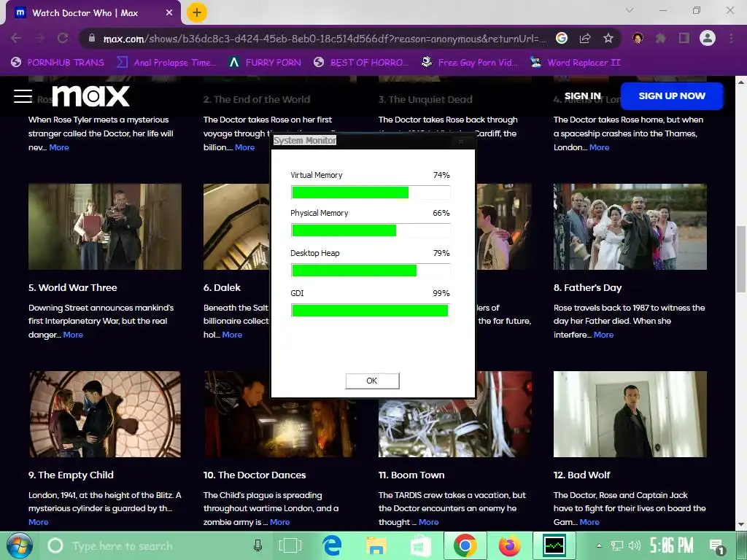This screenshot has height=560, width=747.
Task: Open the Chrome three-dot menu
Action: coord(731,38)
